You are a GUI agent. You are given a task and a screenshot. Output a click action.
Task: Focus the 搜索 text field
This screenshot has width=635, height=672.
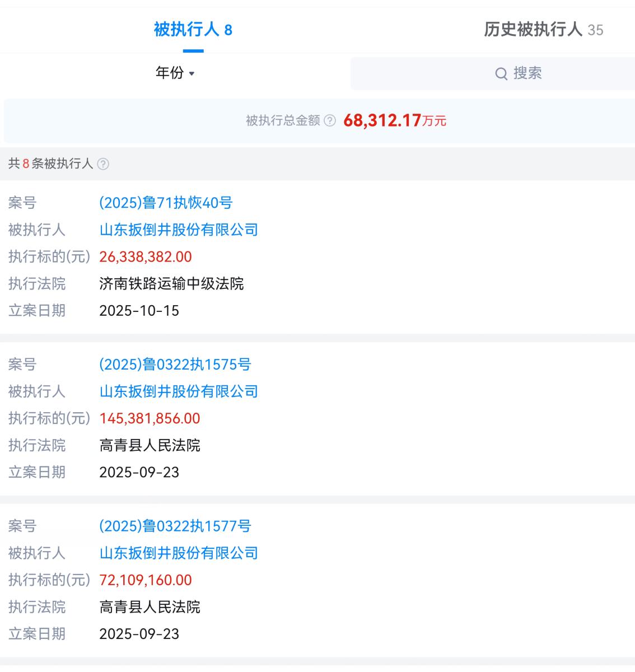527,73
